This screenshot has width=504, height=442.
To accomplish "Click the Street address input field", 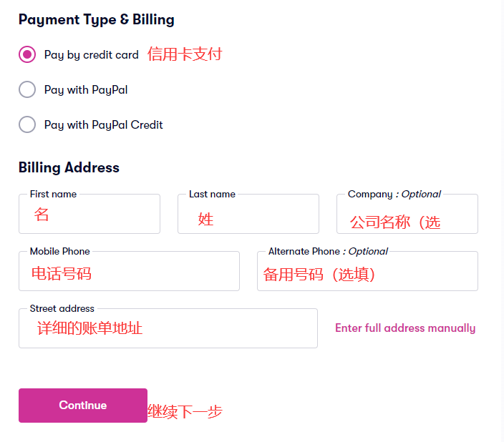I will [x=168, y=329].
